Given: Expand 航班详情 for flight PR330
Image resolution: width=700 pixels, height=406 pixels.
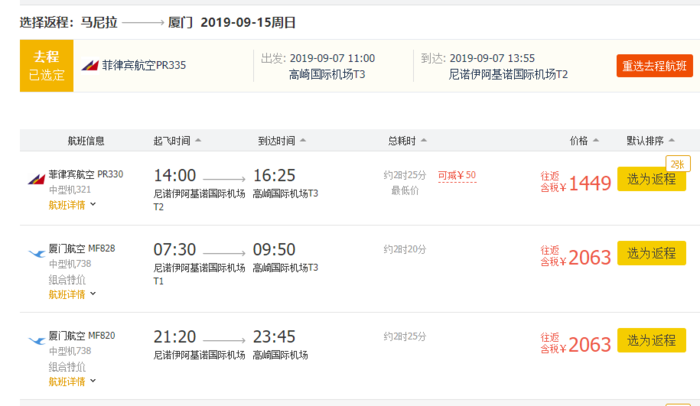Looking at the screenshot, I should [72, 205].
